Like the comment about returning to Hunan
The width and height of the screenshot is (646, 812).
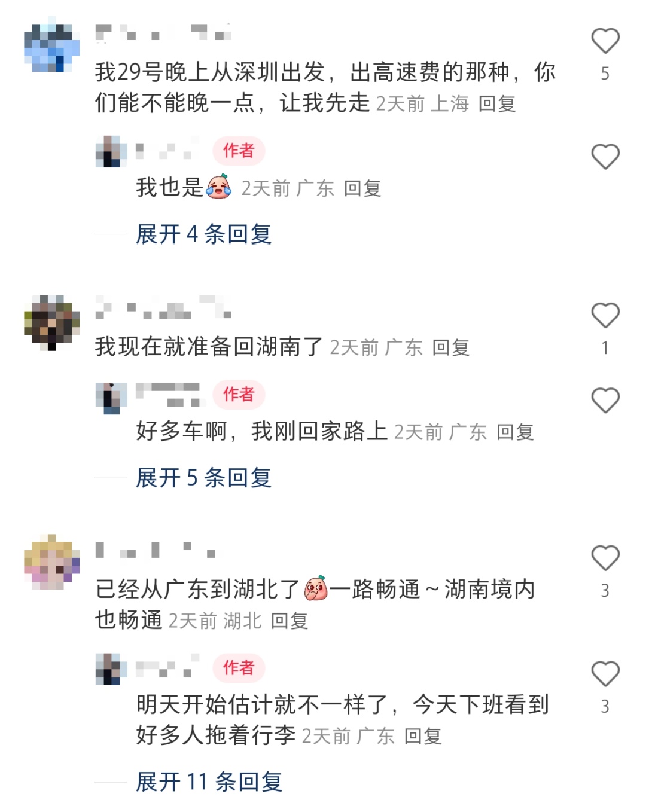pos(605,315)
